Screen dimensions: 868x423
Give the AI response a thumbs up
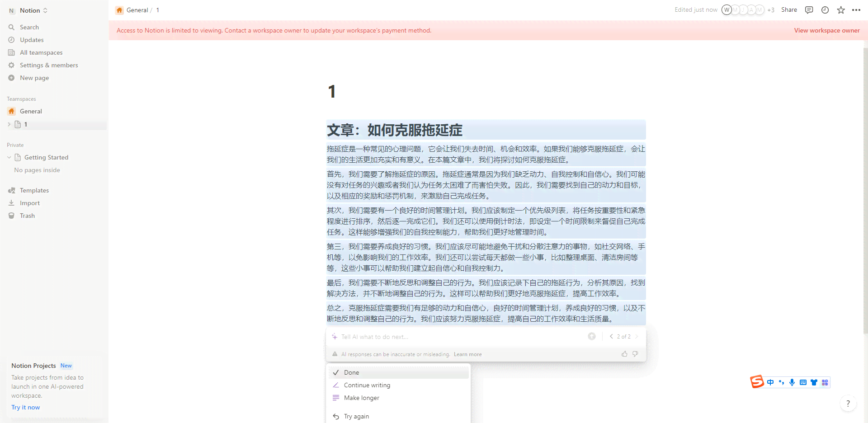(x=624, y=354)
